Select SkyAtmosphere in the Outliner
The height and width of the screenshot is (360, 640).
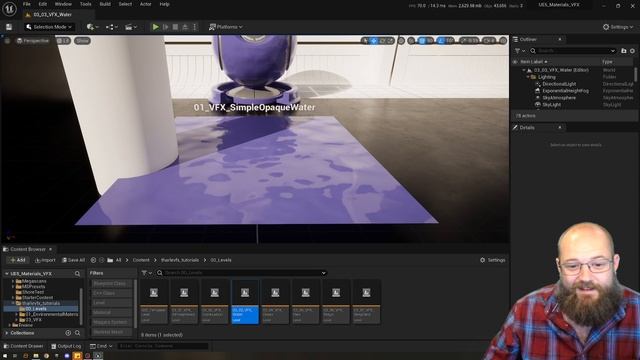pos(559,98)
